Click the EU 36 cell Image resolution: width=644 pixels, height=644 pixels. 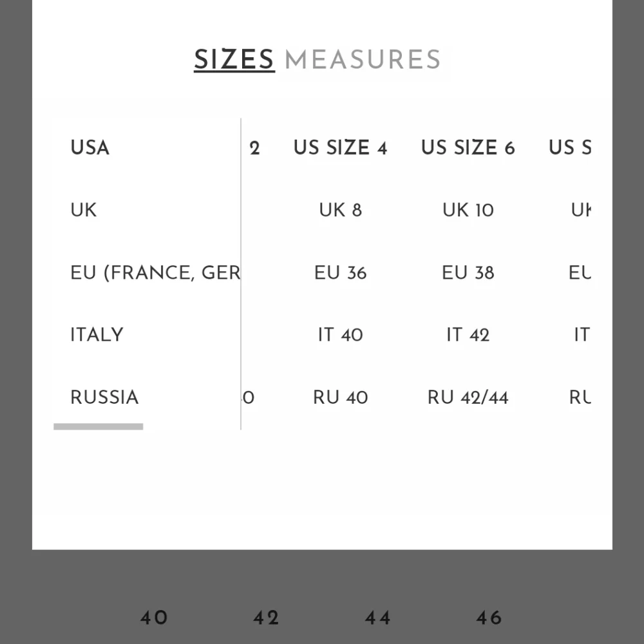click(x=340, y=272)
